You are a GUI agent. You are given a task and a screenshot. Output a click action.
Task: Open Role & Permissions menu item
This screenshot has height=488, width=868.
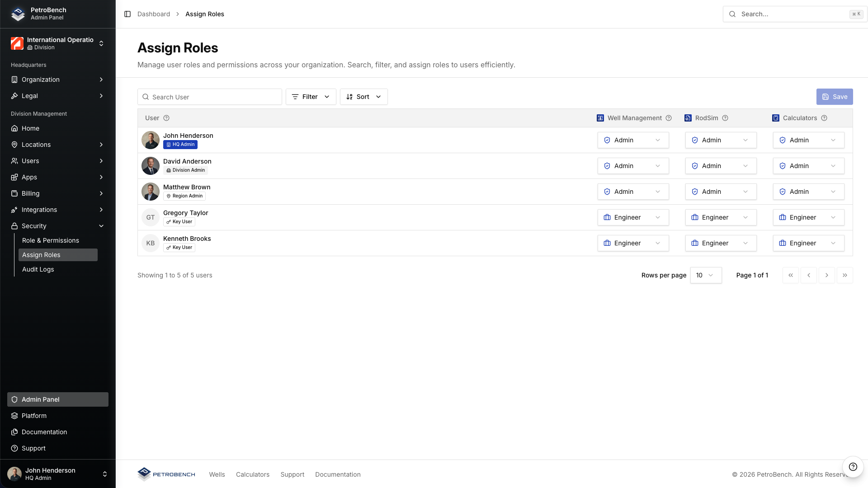pos(51,240)
